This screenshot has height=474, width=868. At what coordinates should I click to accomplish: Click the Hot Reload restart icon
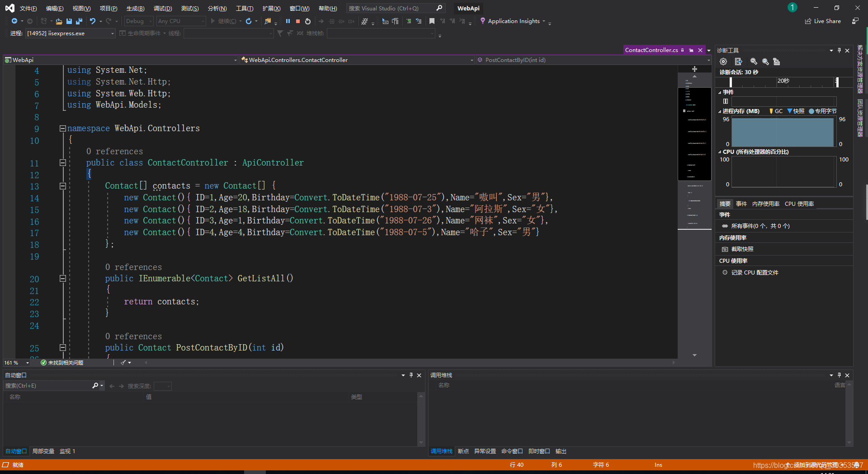tap(249, 21)
